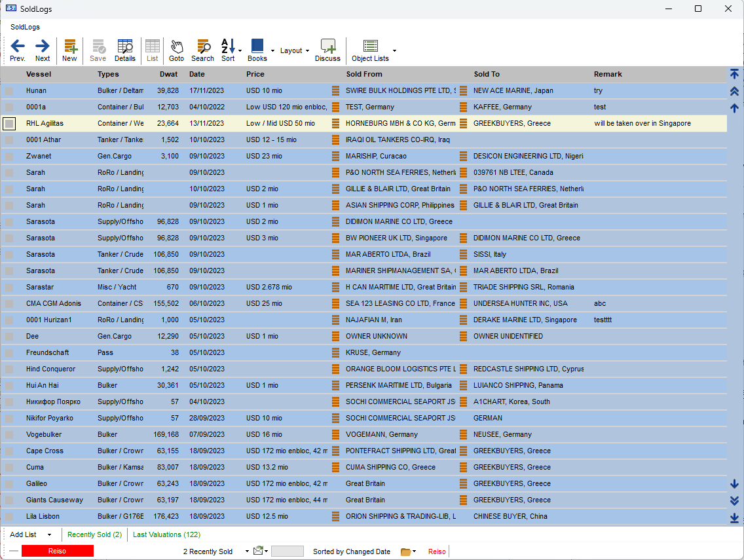The height and width of the screenshot is (560, 744).
Task: Switch to Recently Sold (2) tab
Action: click(x=94, y=535)
